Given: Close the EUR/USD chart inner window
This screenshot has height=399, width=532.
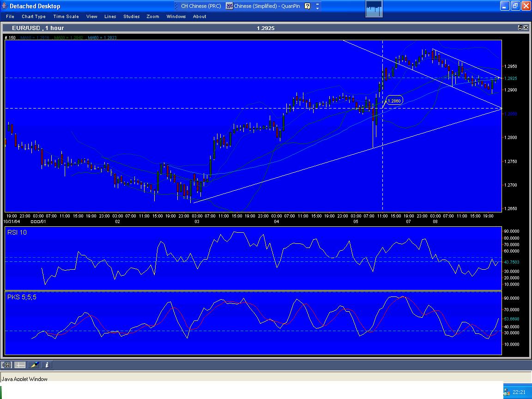Looking at the screenshot, I should [526, 28].
